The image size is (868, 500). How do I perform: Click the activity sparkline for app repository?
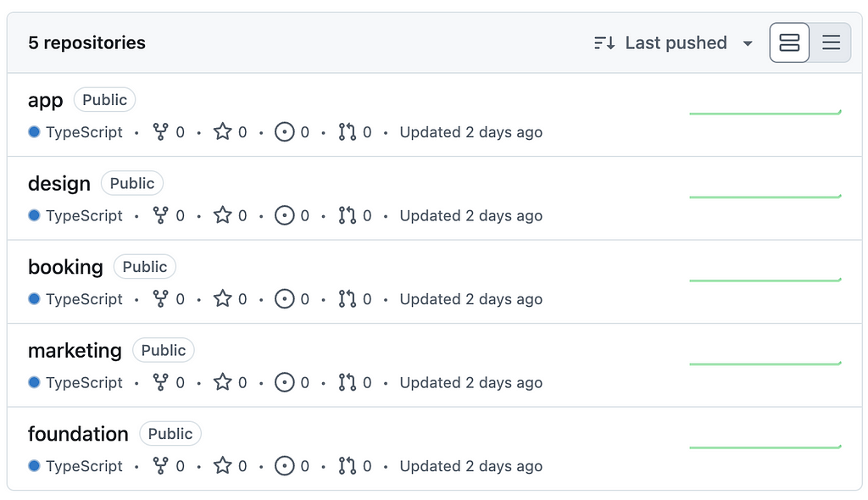(x=765, y=113)
